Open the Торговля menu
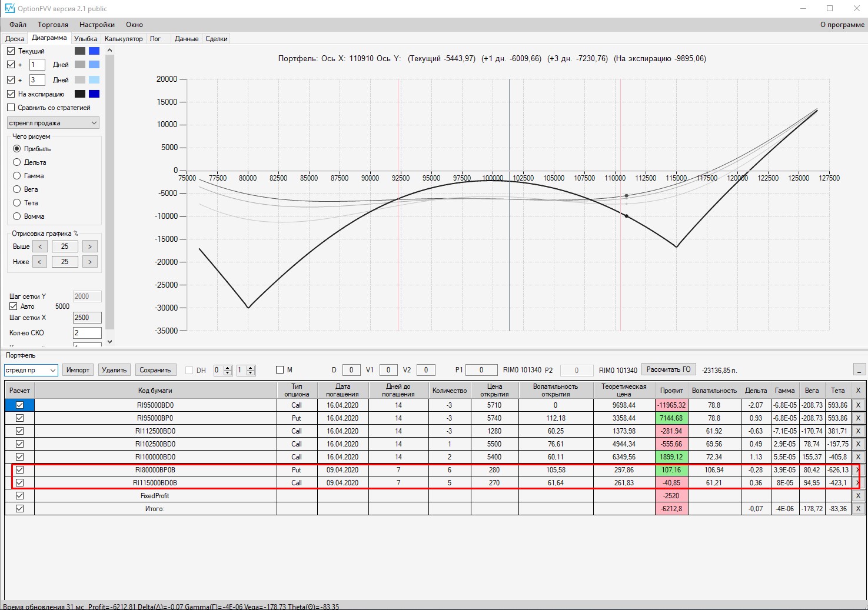This screenshot has height=610, width=868. [53, 25]
